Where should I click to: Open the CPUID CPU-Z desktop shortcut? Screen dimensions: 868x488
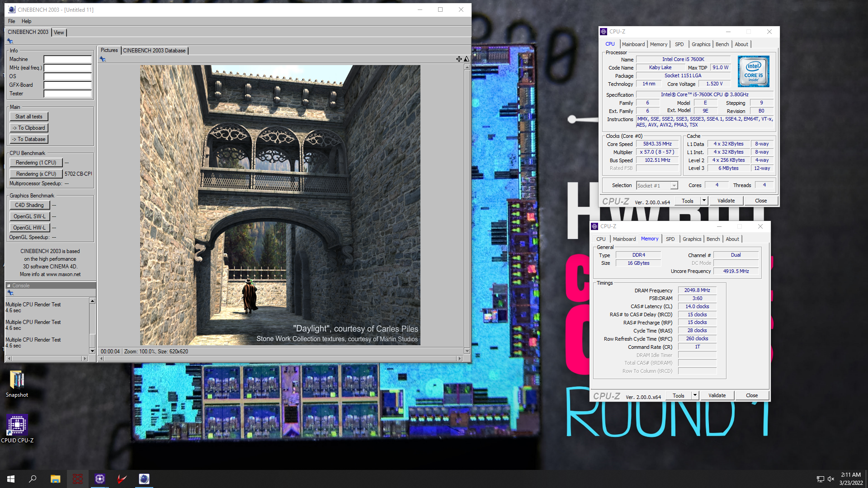tap(17, 429)
